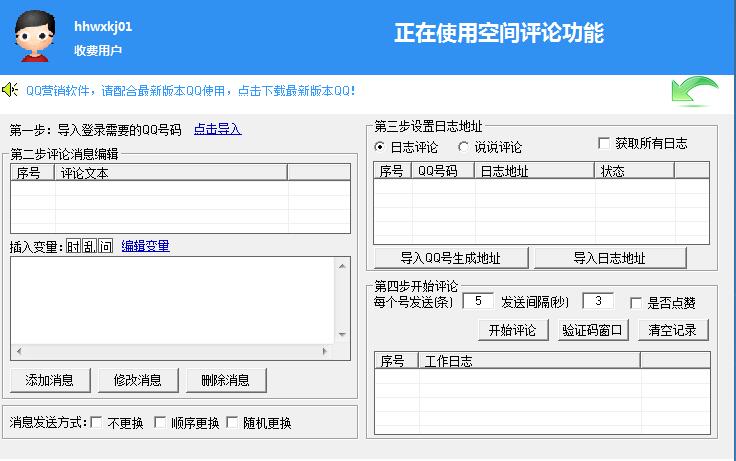Enable the 是否点赞 checkbox

tap(636, 303)
